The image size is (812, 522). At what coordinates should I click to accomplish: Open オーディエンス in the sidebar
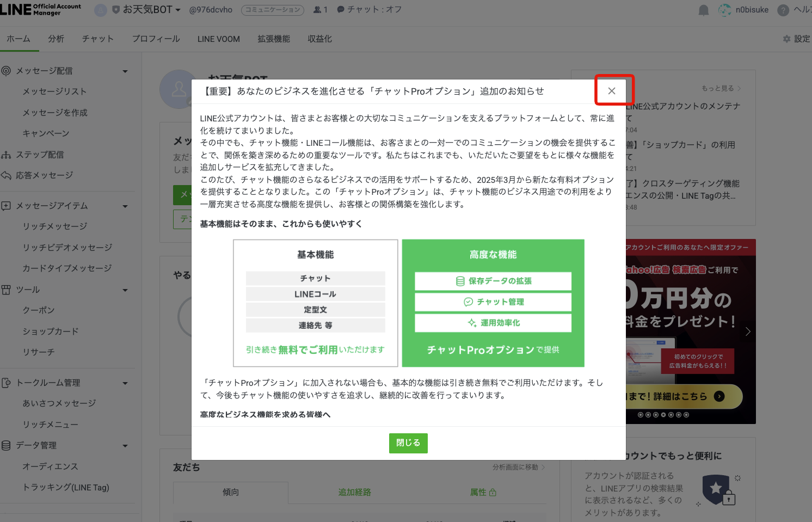(51, 466)
